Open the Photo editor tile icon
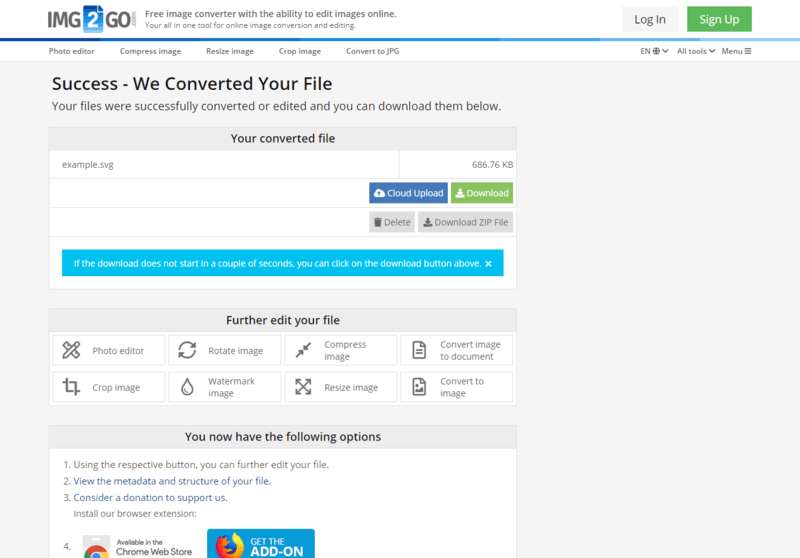The height and width of the screenshot is (558, 800). (71, 350)
